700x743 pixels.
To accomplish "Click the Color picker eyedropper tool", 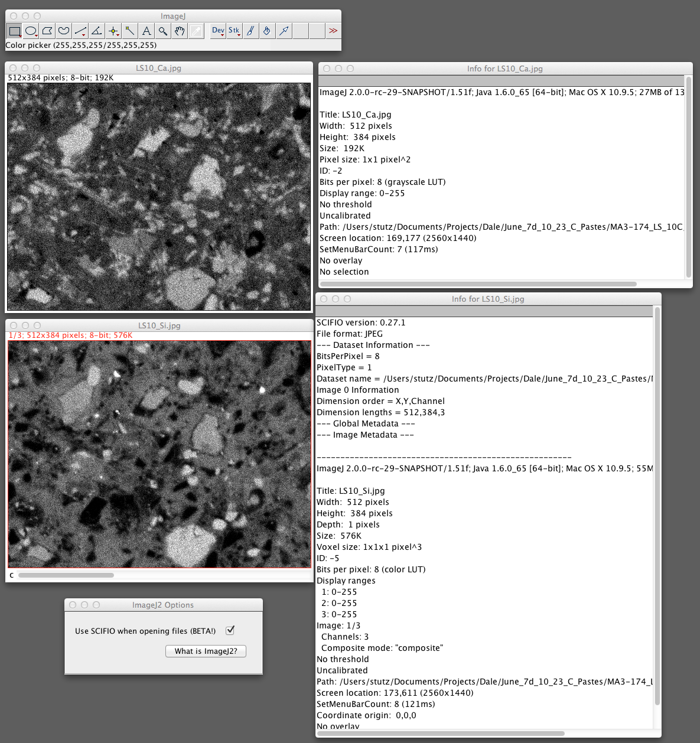I will pos(196,31).
